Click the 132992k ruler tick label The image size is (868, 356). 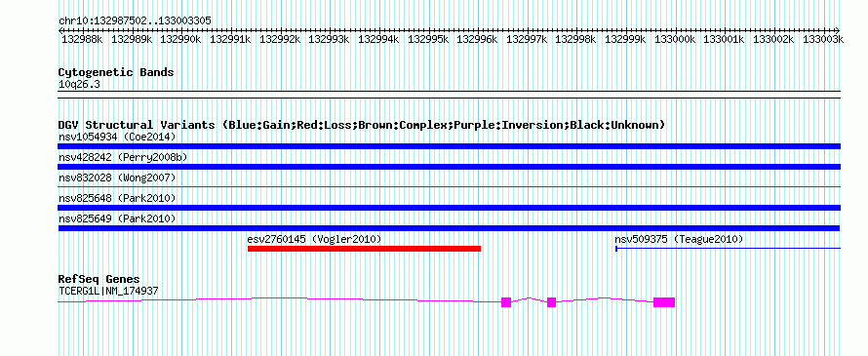coord(280,39)
